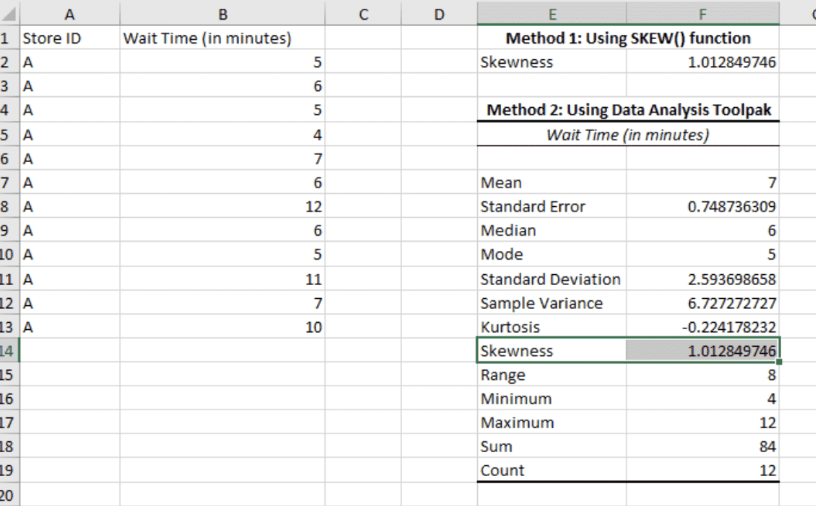Select the 'Method 2: Using Data Analysis Toolpak' cell
Screen dimensions: 816x506
(628, 110)
